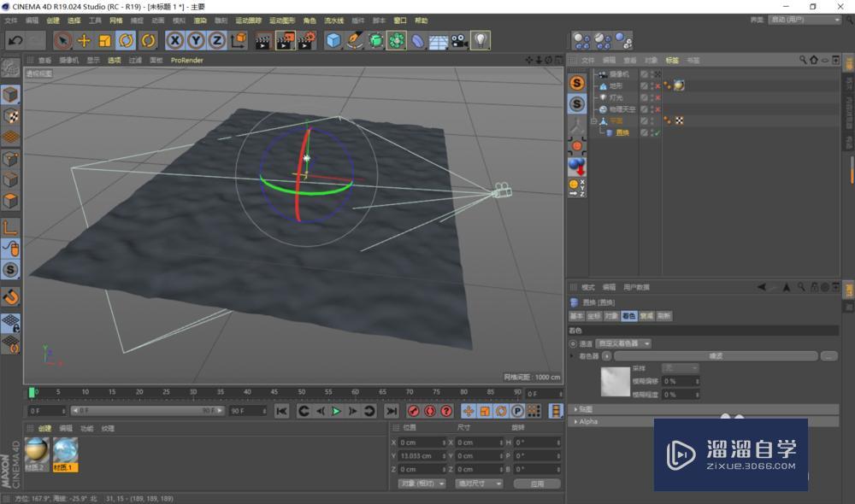Open User Data menu in Attribute Manager
The width and height of the screenshot is (855, 504).
(x=636, y=287)
